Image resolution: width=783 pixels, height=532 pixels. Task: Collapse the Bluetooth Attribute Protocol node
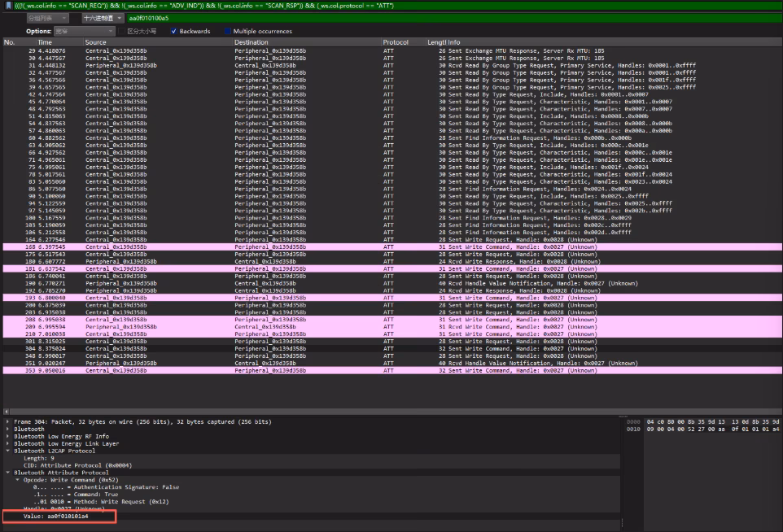point(7,473)
